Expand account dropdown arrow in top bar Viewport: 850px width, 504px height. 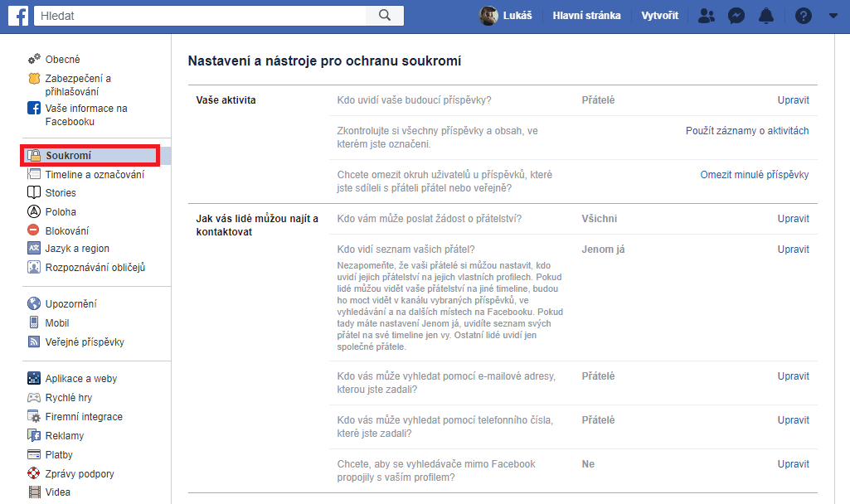click(x=833, y=16)
